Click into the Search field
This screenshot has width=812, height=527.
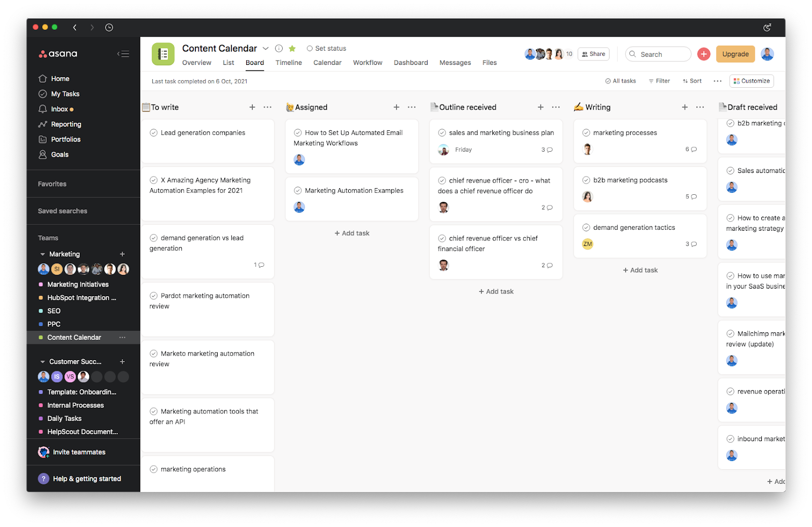(662, 54)
